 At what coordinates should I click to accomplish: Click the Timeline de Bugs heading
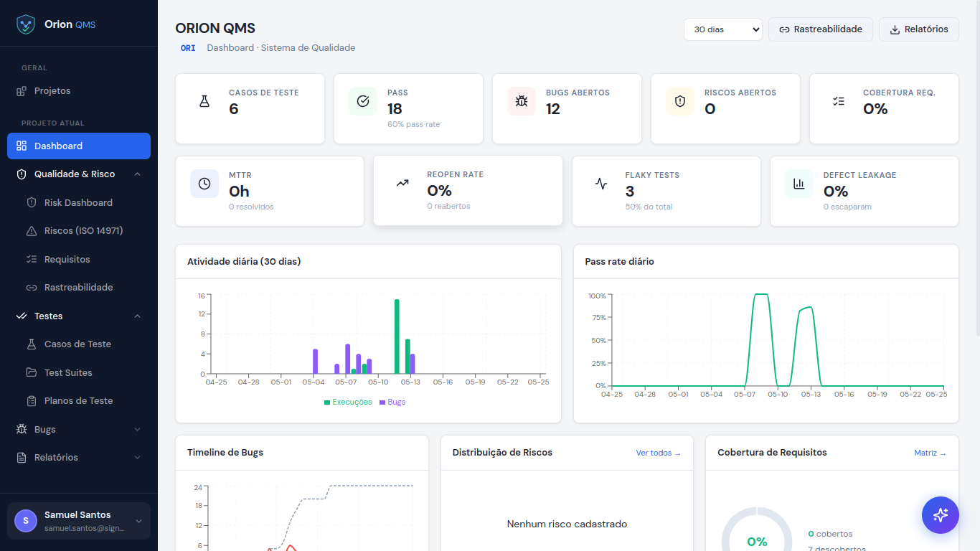[225, 453]
